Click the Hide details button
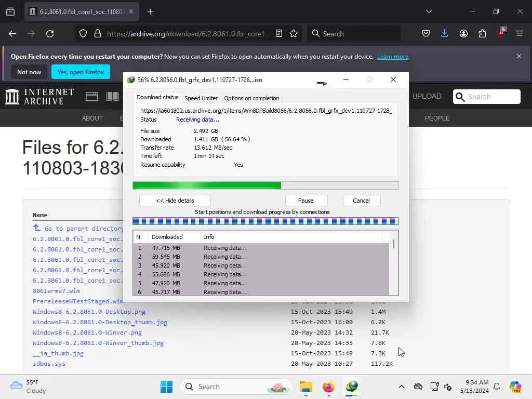Image resolution: width=532 pixels, height=399 pixels. pyautogui.click(x=175, y=201)
